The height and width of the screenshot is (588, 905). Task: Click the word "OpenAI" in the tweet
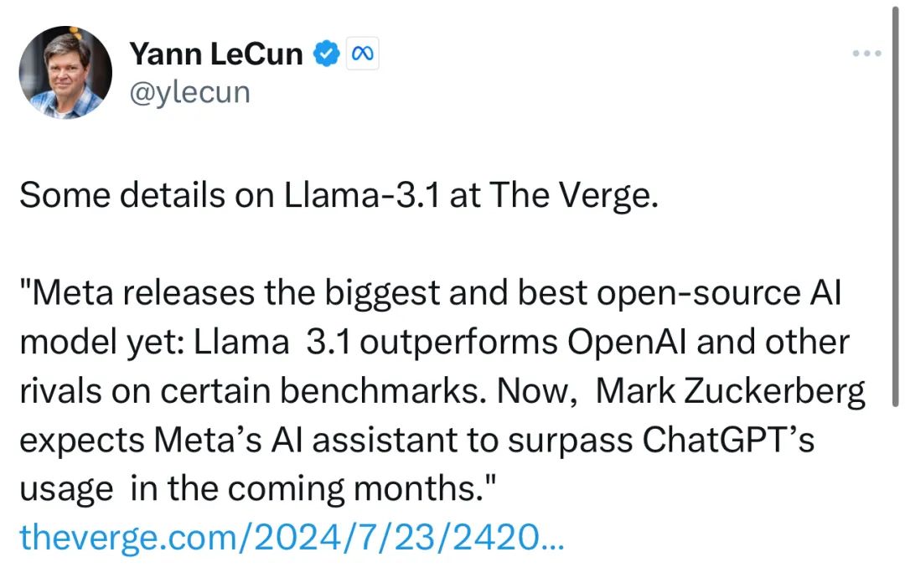[628, 343]
